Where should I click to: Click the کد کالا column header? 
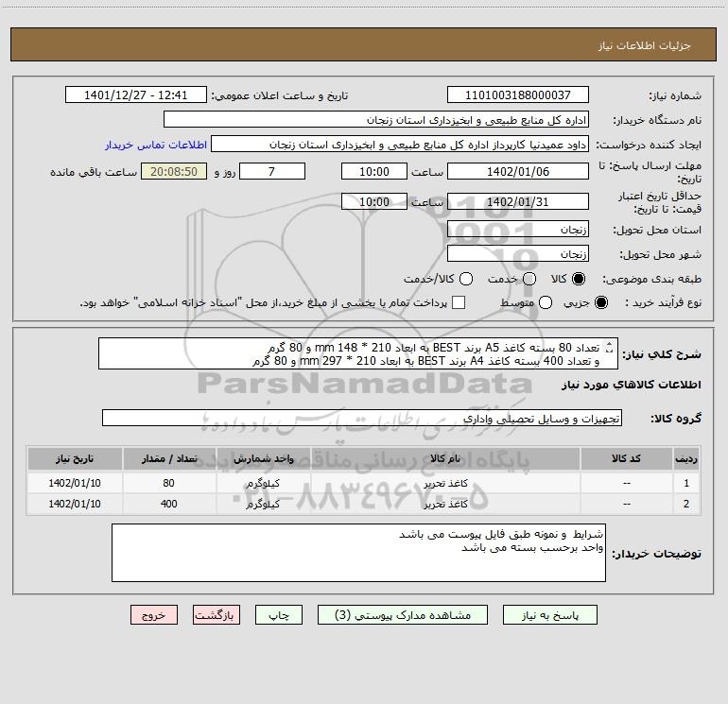(626, 458)
